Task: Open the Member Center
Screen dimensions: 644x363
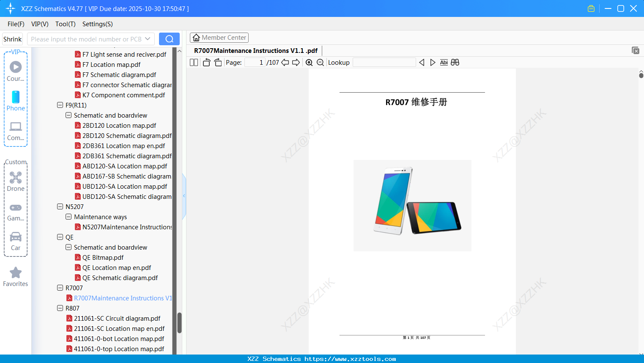Action: [219, 37]
